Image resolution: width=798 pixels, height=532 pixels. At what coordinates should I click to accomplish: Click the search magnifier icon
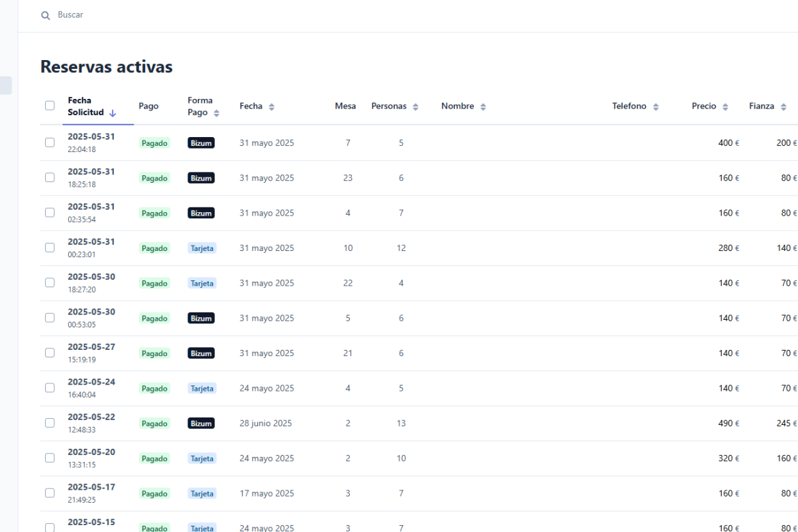click(46, 15)
